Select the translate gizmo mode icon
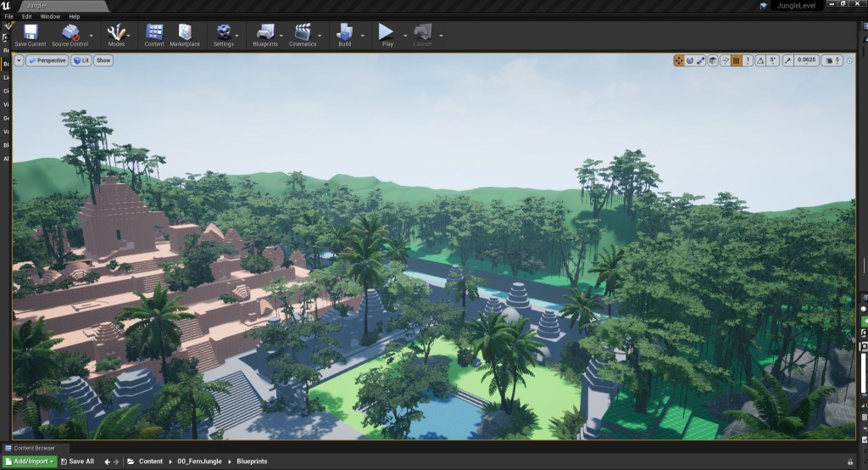Viewport: 868px width, 470px height. (679, 60)
